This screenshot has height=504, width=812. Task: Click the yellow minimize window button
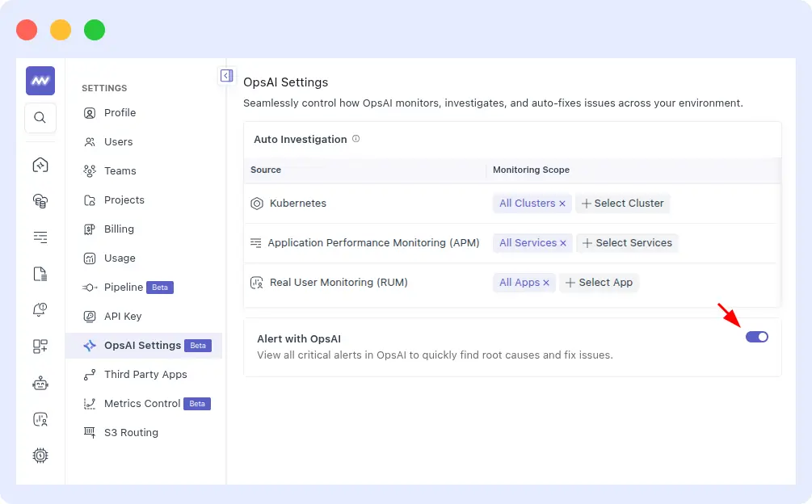61,30
